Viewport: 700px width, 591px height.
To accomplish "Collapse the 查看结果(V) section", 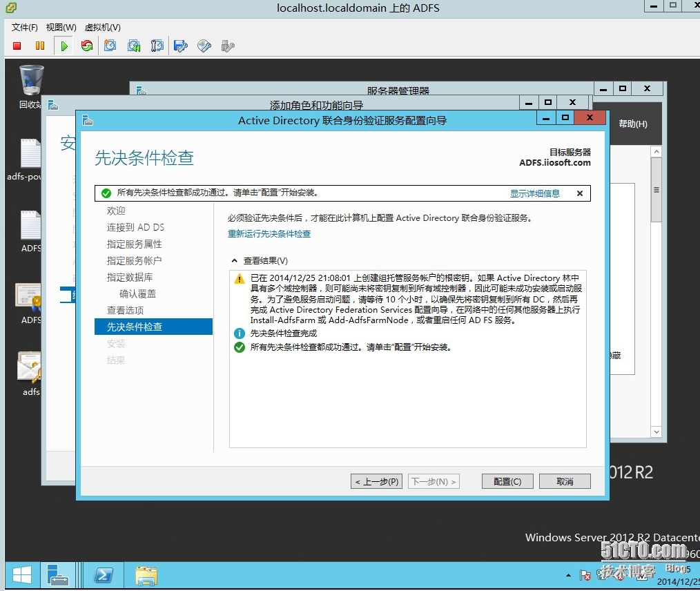I will click(235, 261).
